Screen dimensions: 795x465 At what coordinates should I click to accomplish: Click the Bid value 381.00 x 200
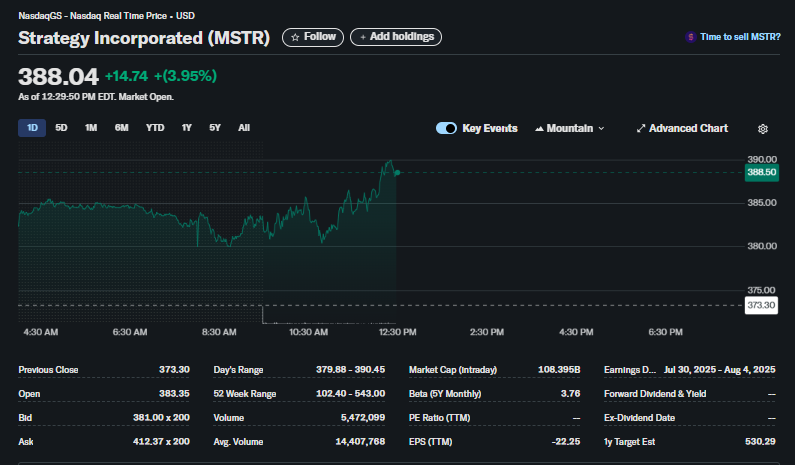point(161,417)
